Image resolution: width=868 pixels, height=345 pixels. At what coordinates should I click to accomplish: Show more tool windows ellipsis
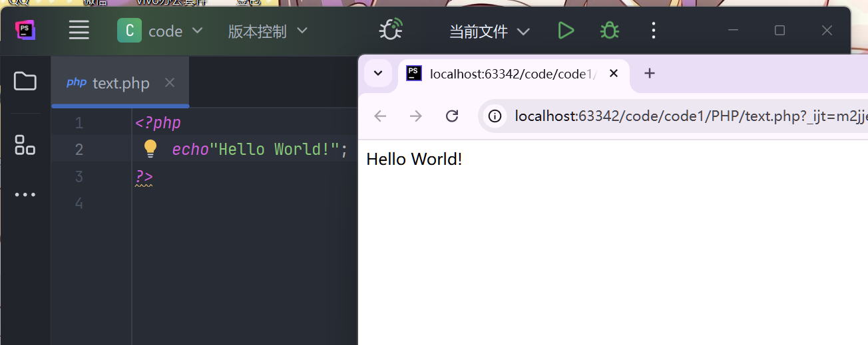25,195
